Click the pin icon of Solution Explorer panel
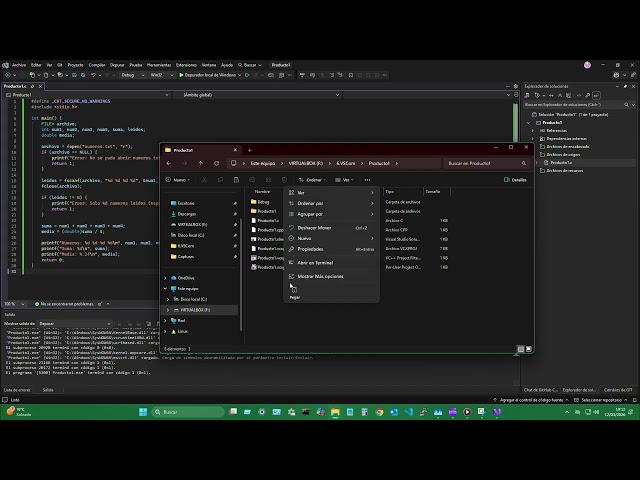This screenshot has height=480, width=640. click(625, 87)
